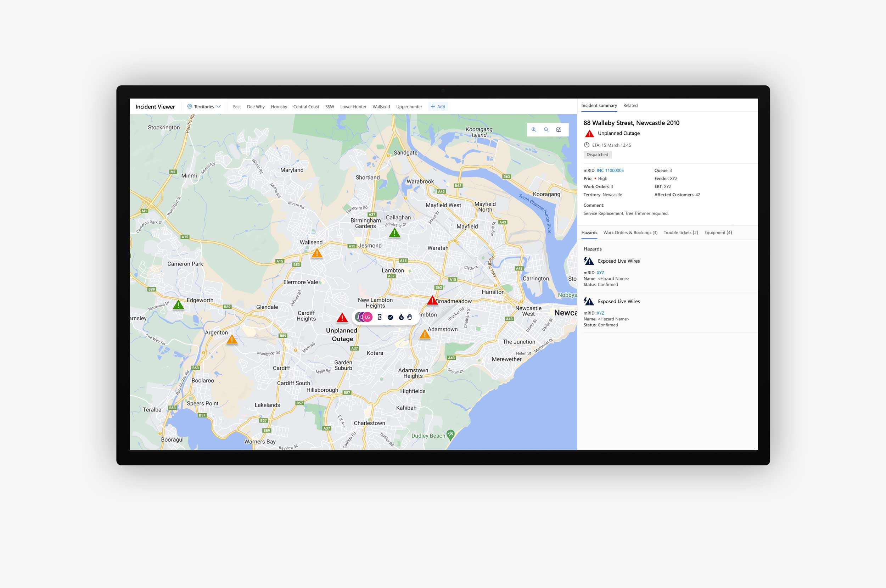Click the checkmark circle icon in popup
886x588 pixels.
pyautogui.click(x=390, y=317)
